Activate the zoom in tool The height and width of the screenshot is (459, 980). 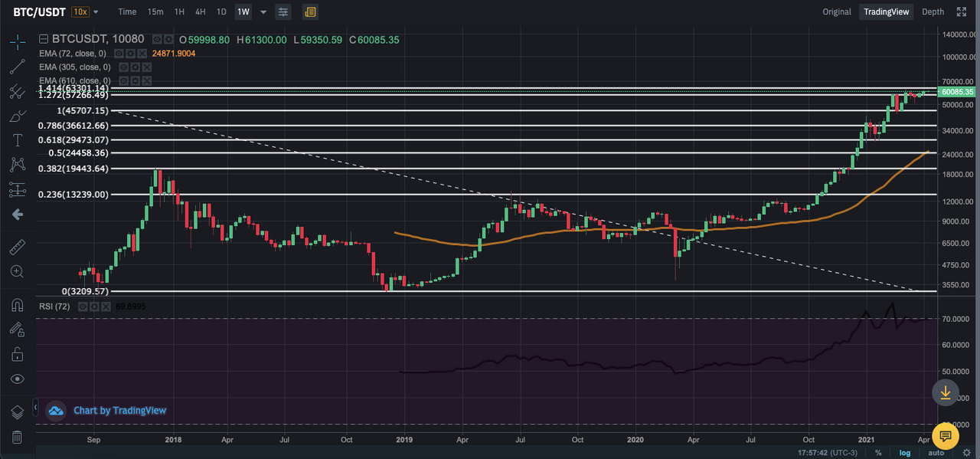click(x=17, y=271)
